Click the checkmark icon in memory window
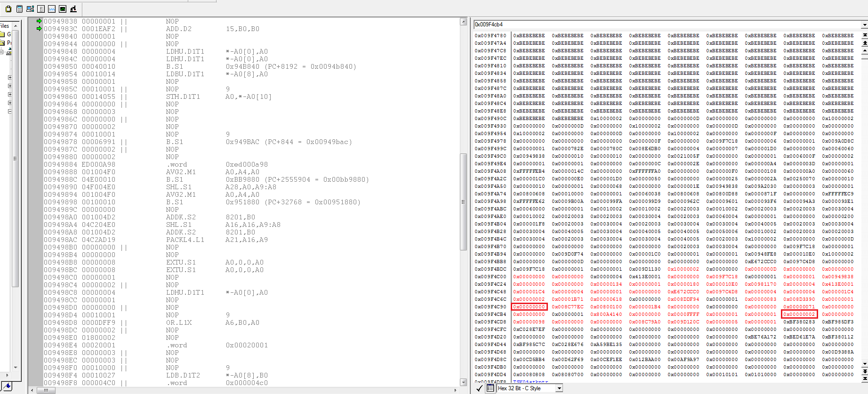The image size is (868, 394). click(479, 388)
